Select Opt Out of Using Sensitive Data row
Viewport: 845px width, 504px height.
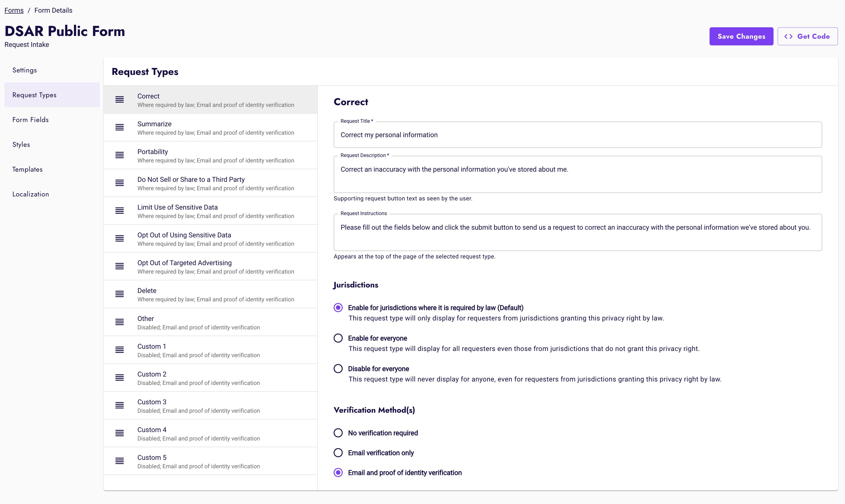(x=211, y=239)
